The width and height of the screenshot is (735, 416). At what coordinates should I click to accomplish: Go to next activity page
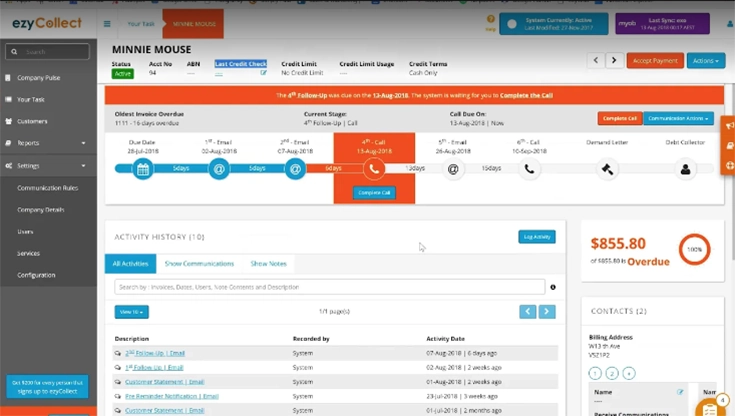click(x=547, y=311)
